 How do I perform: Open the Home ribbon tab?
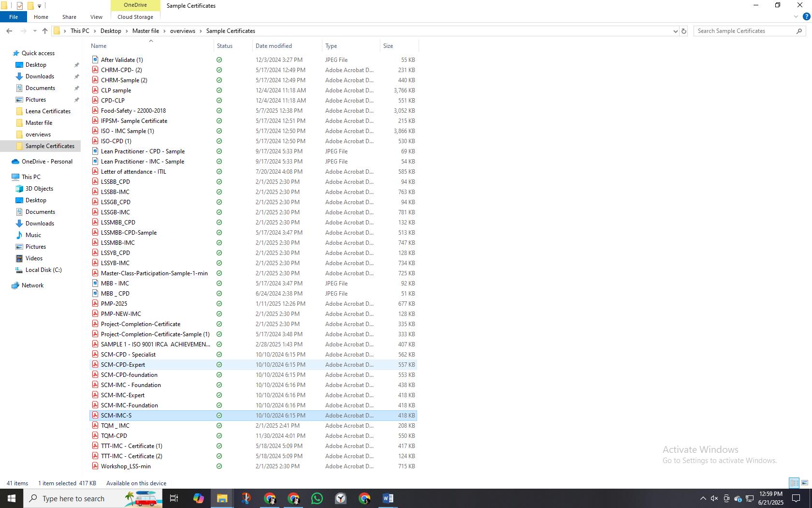tap(41, 17)
